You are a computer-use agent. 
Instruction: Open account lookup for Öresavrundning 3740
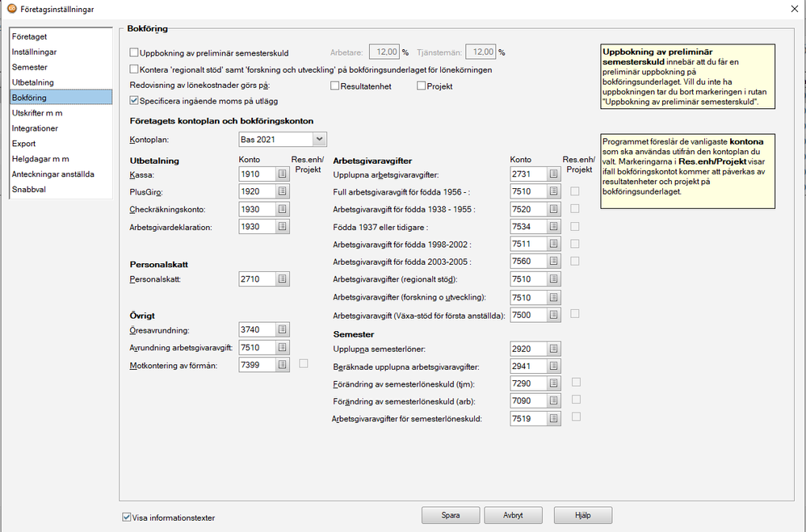coord(282,330)
